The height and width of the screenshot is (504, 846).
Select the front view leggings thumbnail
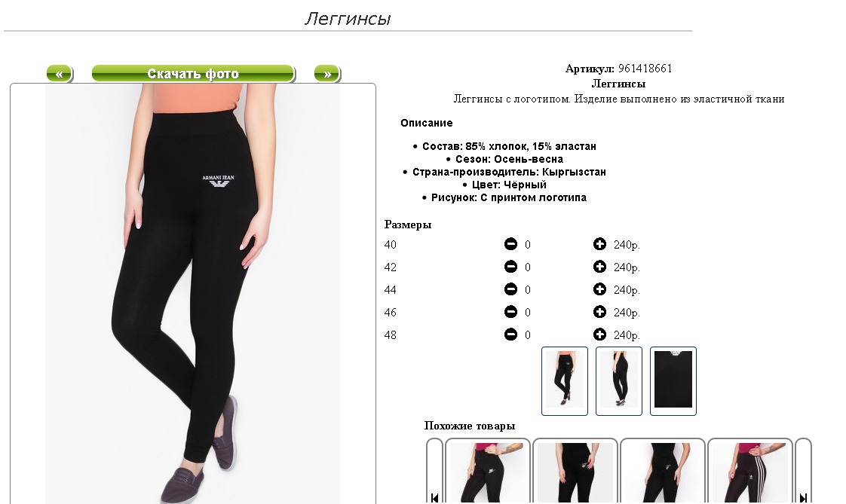tap(564, 381)
